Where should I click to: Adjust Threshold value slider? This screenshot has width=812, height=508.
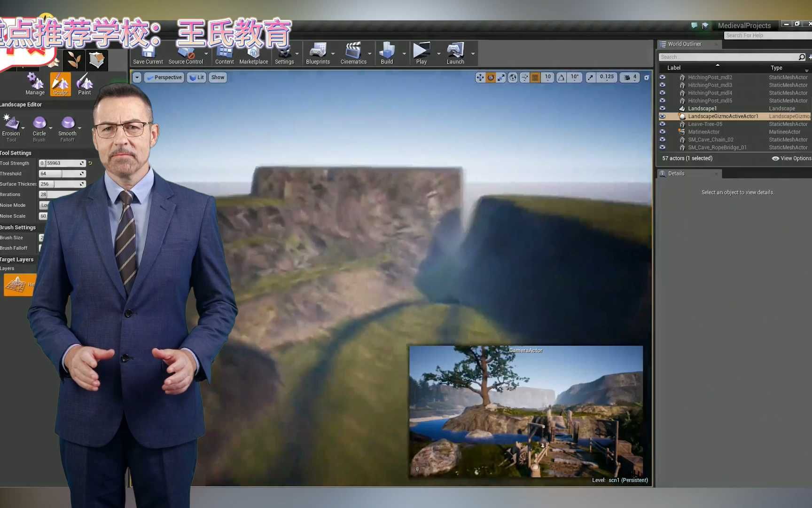(62, 174)
